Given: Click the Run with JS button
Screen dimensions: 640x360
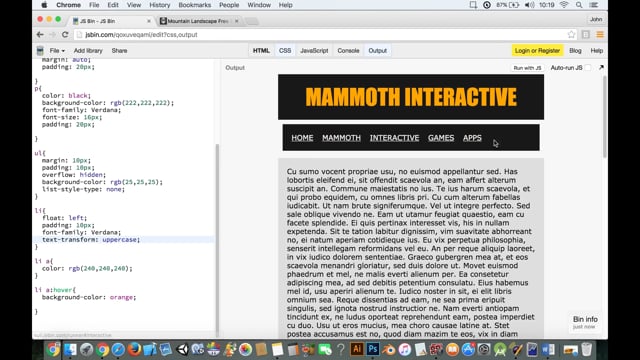Looking at the screenshot, I should tap(527, 68).
